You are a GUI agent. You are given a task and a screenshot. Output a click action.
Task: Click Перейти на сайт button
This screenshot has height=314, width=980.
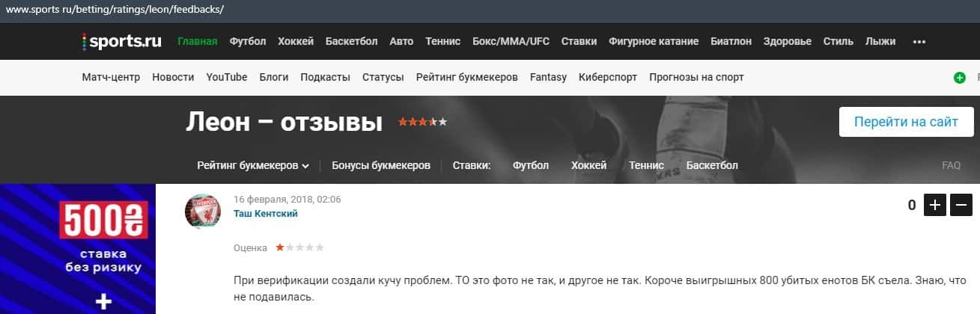pos(906,122)
